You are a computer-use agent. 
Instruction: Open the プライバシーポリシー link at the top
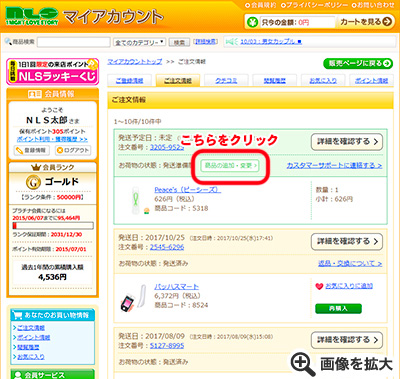315,5
